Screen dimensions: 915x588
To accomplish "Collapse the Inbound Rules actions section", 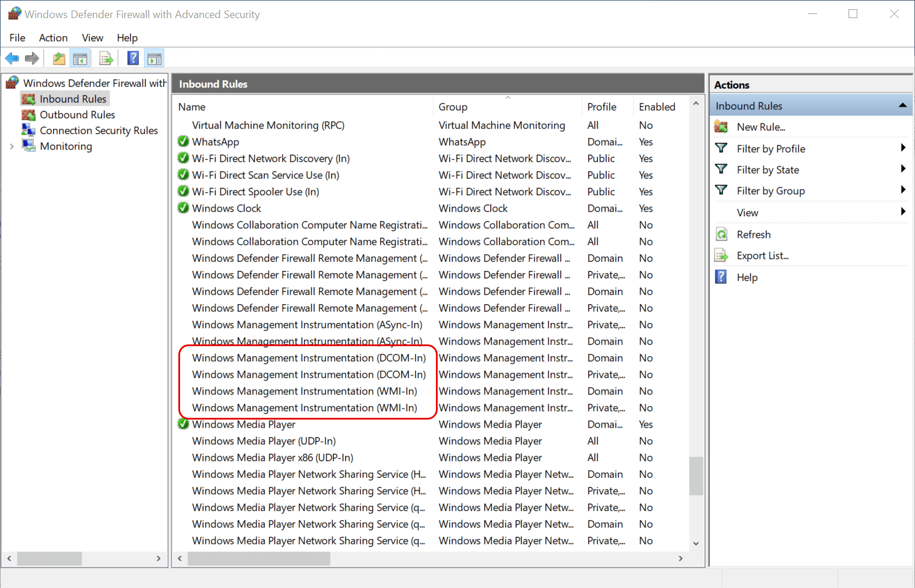I will [x=902, y=105].
